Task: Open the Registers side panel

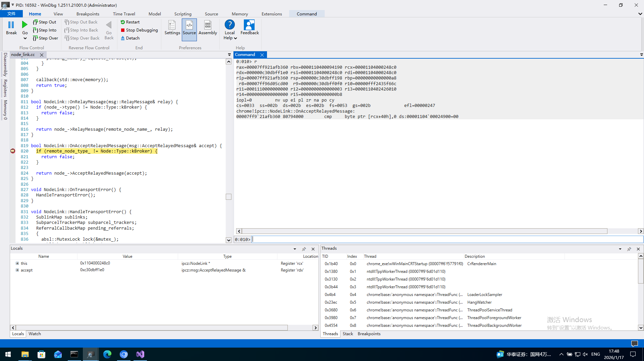Action: (x=5, y=88)
